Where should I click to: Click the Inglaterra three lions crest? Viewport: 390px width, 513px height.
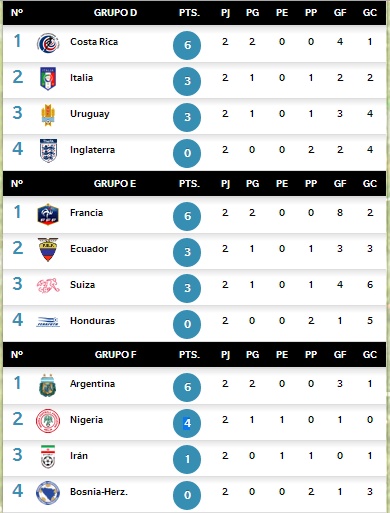(48, 151)
